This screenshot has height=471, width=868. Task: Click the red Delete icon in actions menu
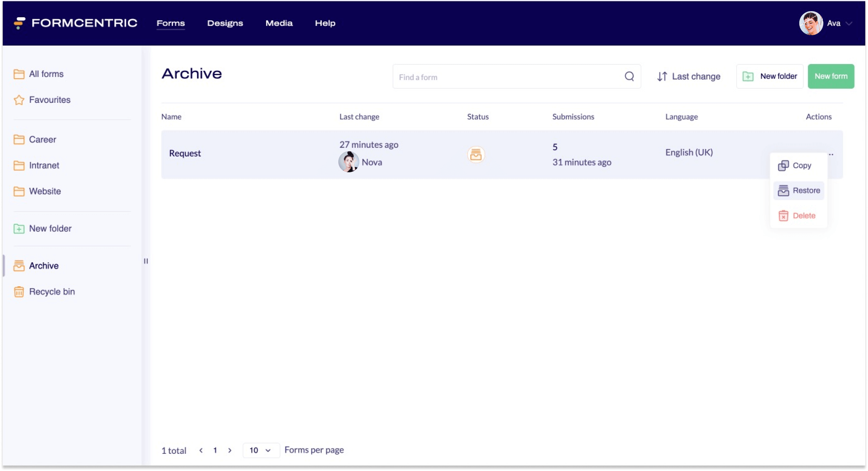(x=784, y=215)
